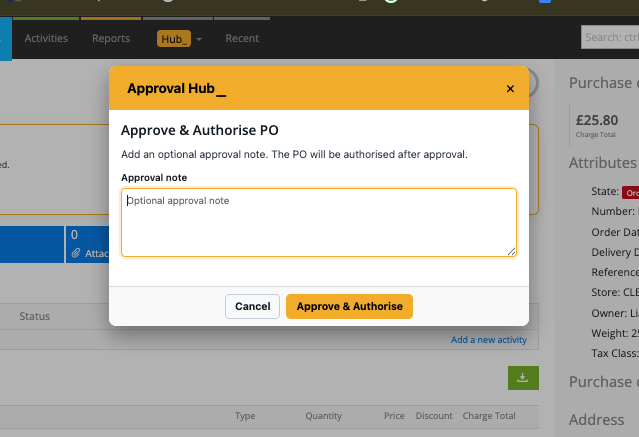Click the Address heading in sidebar
The width and height of the screenshot is (639, 437).
(x=596, y=419)
